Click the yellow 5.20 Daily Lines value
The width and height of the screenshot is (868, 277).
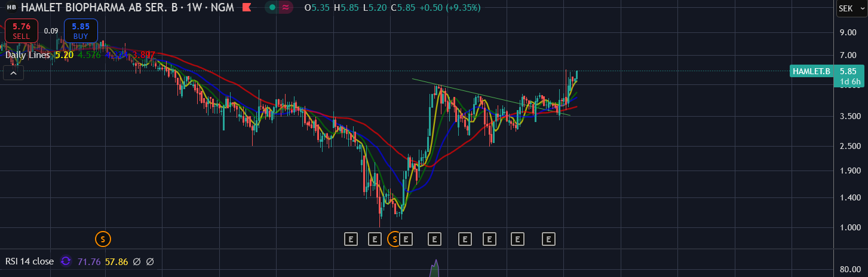coord(65,54)
